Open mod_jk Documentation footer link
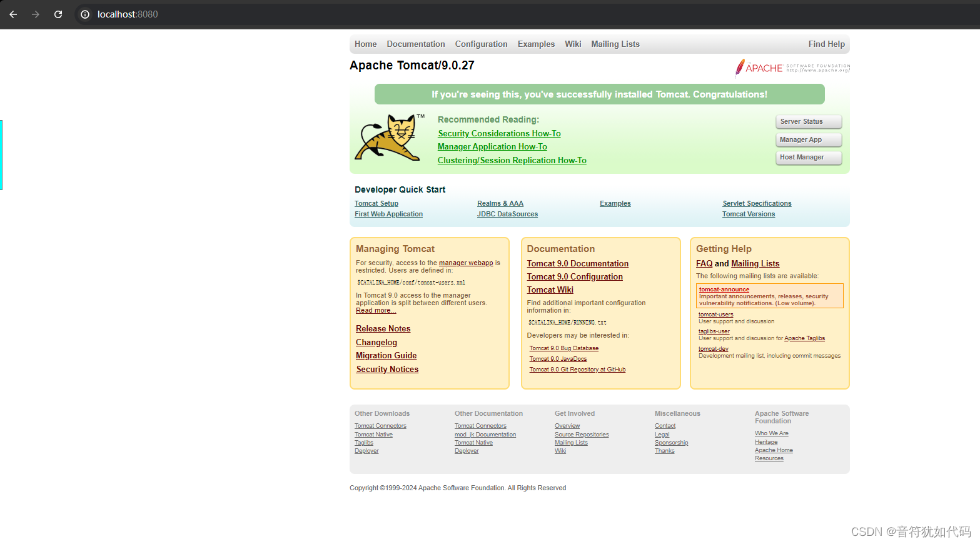The width and height of the screenshot is (980, 544). point(485,435)
